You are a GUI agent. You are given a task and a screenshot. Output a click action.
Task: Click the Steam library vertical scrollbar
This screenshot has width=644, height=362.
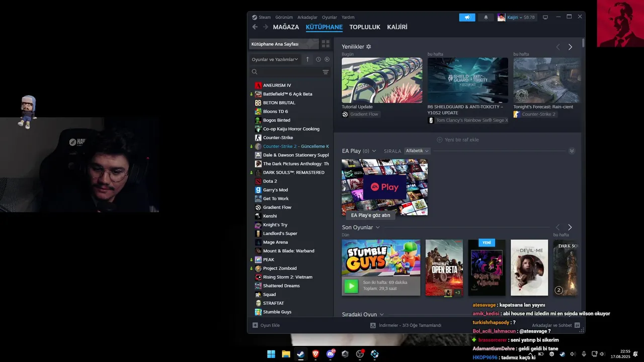click(583, 43)
